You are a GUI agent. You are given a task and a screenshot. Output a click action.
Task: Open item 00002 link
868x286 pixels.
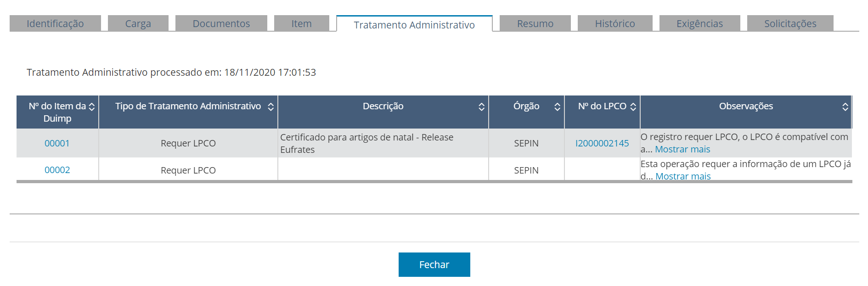tap(57, 170)
